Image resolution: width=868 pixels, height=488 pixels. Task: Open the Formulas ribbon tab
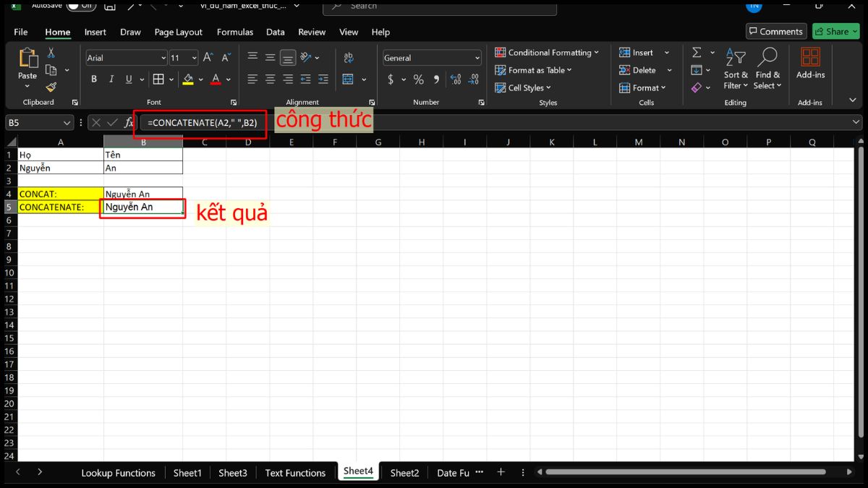point(235,32)
